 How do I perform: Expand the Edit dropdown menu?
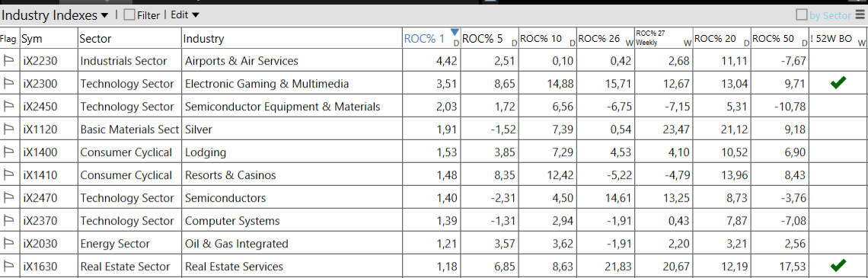pos(185,15)
